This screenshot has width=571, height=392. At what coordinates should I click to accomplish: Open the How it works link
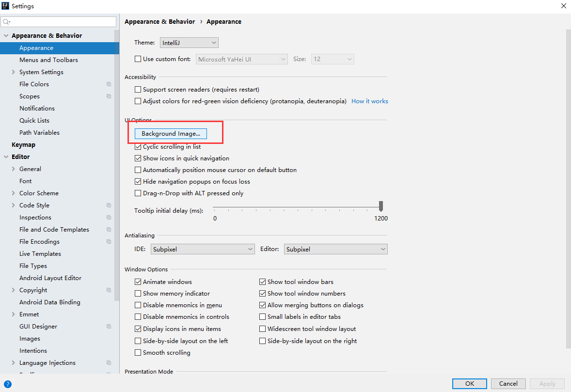click(x=370, y=101)
